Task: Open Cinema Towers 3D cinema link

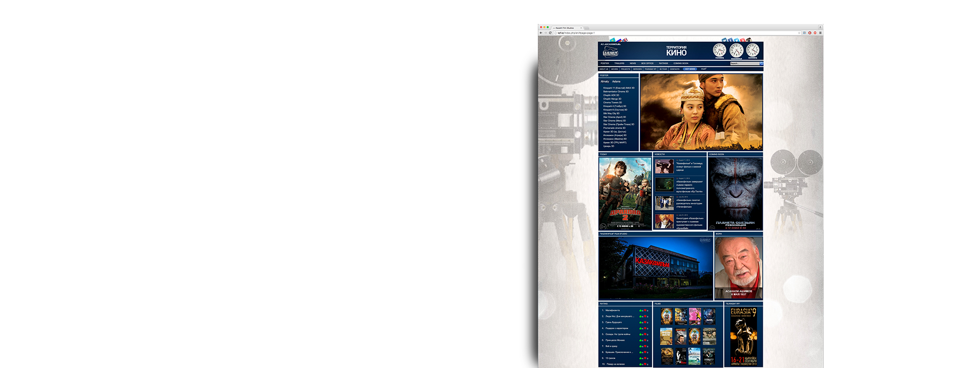Action: click(613, 103)
